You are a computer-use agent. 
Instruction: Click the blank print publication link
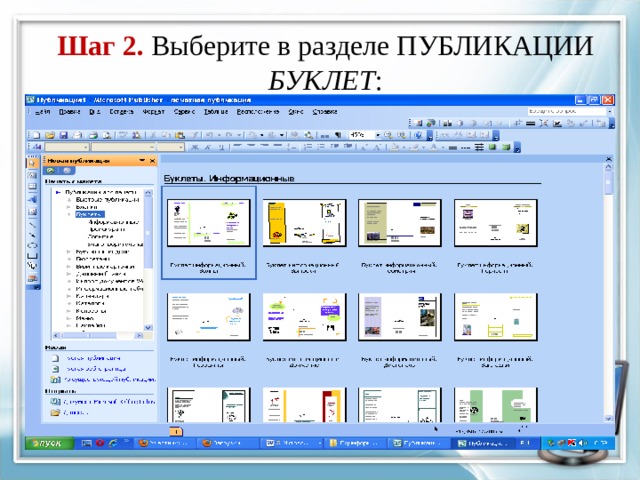click(93, 358)
